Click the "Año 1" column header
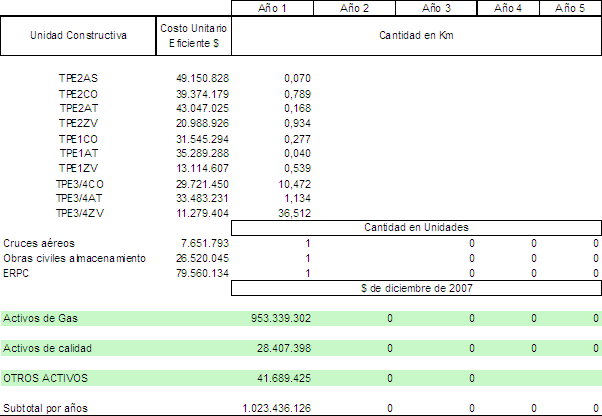The width and height of the screenshot is (602, 416). click(x=272, y=8)
